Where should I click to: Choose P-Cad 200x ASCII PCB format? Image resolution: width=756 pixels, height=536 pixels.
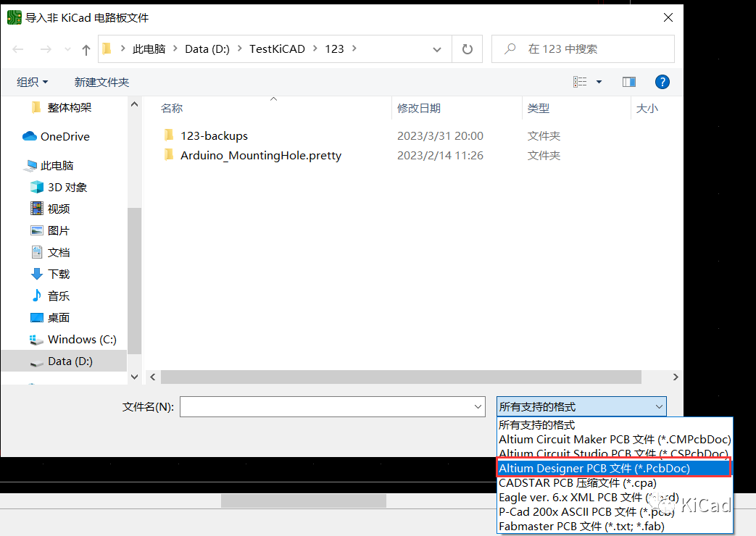coord(615,512)
